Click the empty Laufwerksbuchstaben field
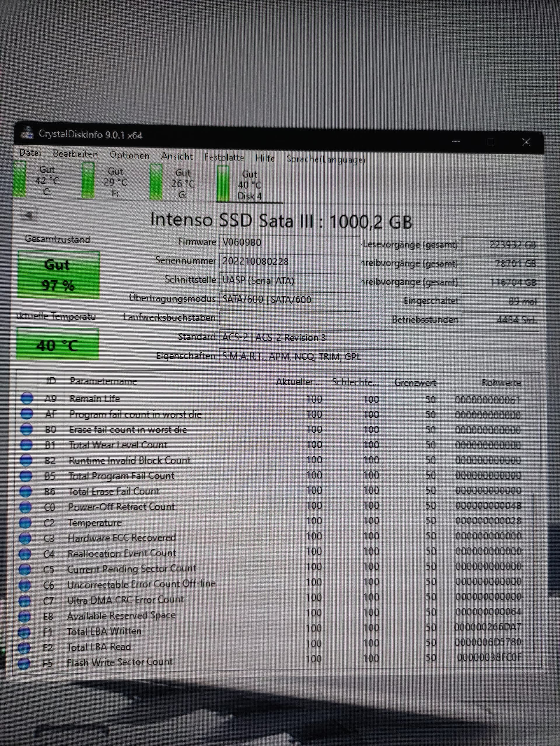 click(289, 318)
